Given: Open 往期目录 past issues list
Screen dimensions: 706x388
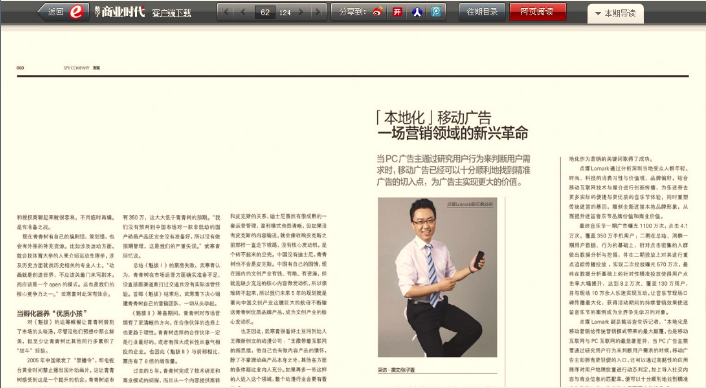Looking at the screenshot, I should pos(482,12).
